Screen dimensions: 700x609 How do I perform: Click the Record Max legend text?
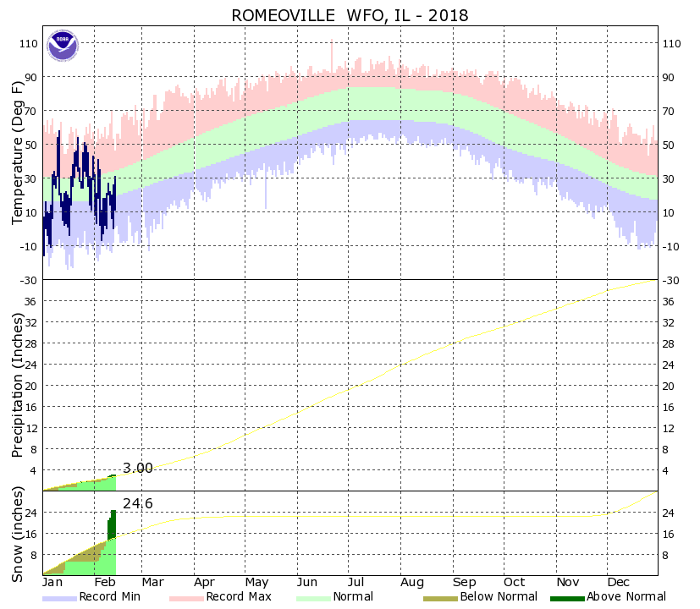pyautogui.click(x=240, y=597)
